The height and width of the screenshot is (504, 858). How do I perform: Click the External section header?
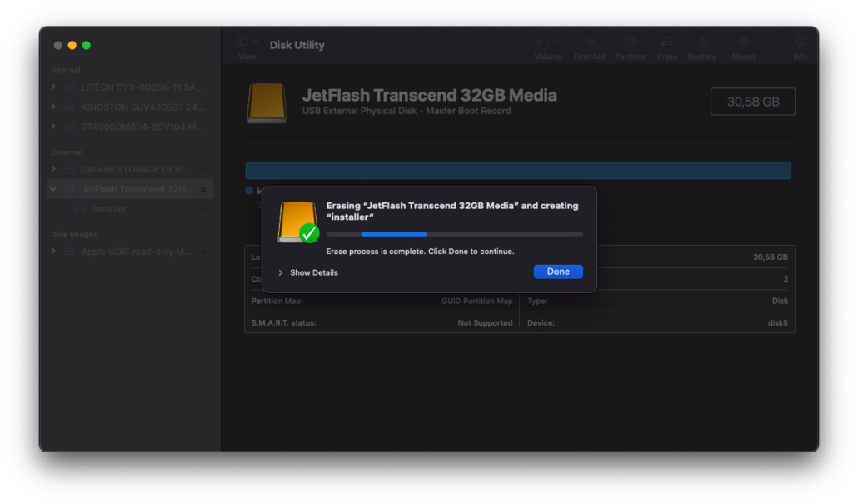67,152
